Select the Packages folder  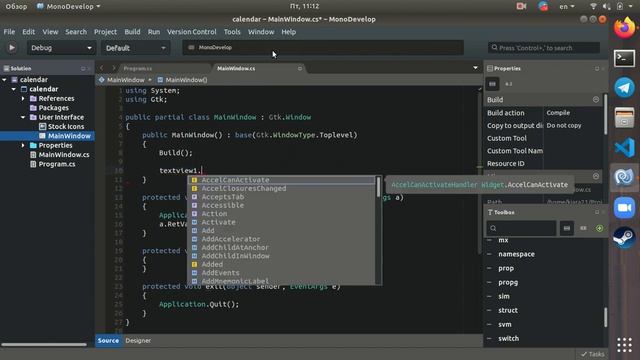(x=49, y=108)
